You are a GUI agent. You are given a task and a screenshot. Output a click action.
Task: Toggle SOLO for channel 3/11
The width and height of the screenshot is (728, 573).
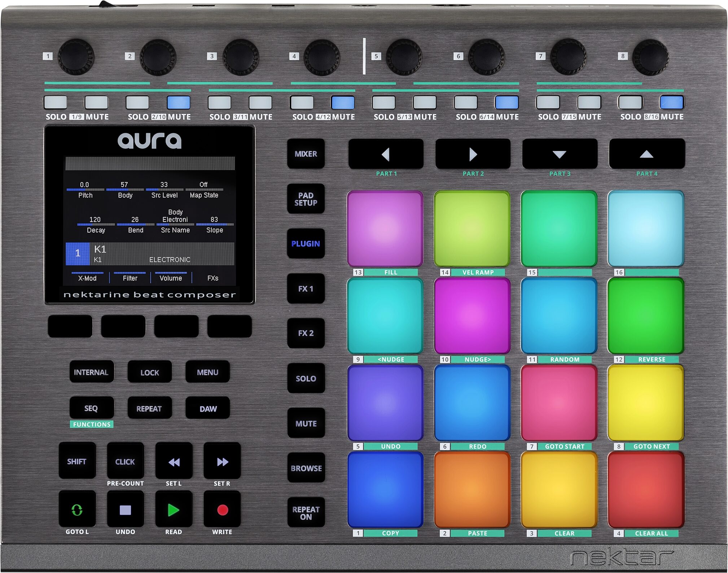(x=219, y=102)
